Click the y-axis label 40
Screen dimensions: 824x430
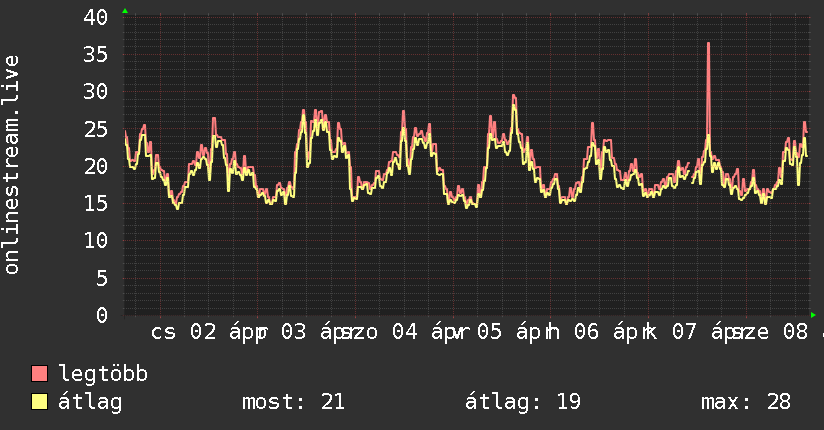tap(96, 17)
